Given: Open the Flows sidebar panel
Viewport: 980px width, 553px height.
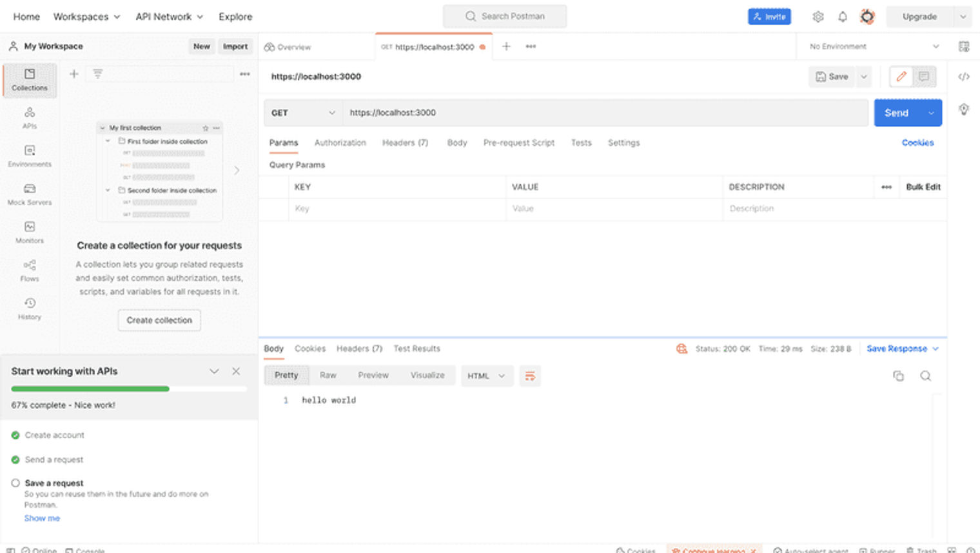Looking at the screenshot, I should (x=30, y=270).
